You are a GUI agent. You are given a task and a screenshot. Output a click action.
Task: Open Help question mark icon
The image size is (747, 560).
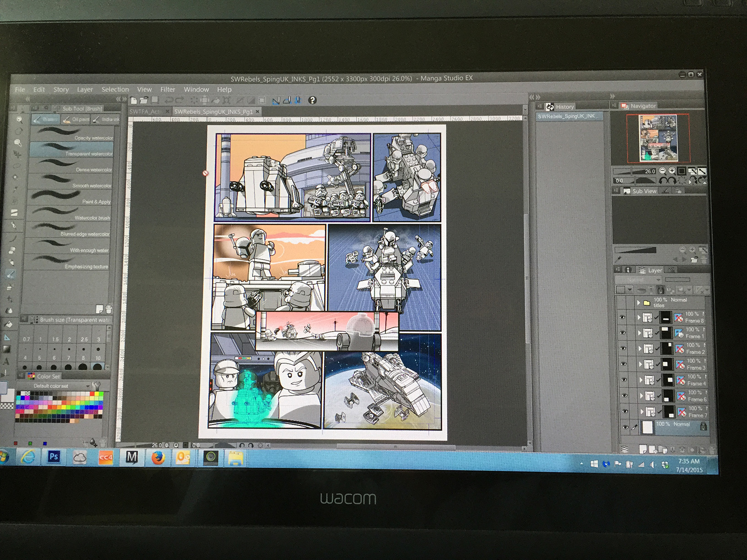coord(312,100)
